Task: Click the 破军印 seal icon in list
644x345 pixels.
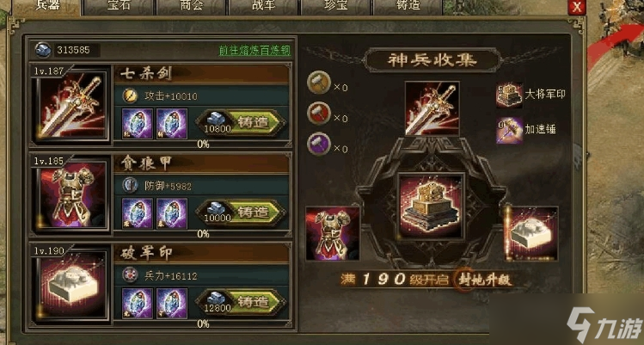Action: [x=71, y=285]
